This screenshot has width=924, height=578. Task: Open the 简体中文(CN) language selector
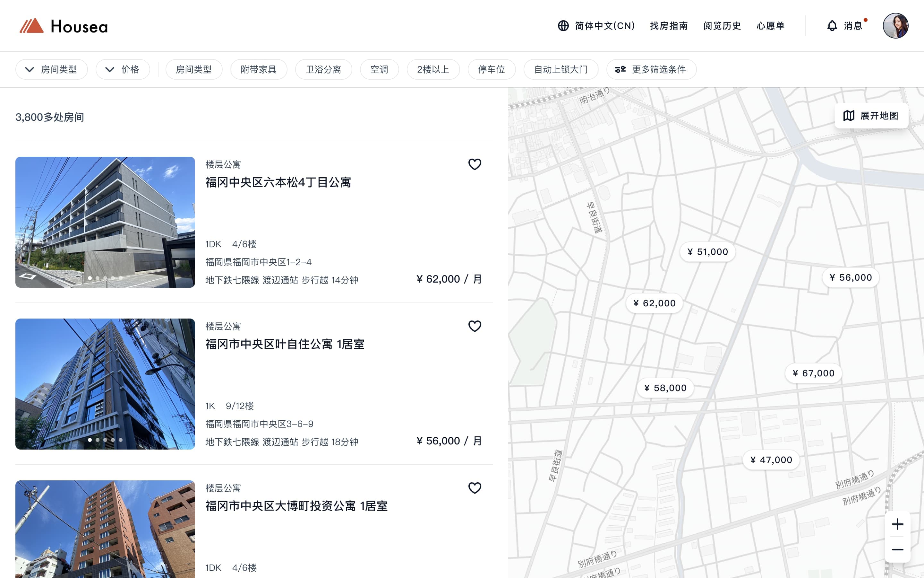click(596, 26)
